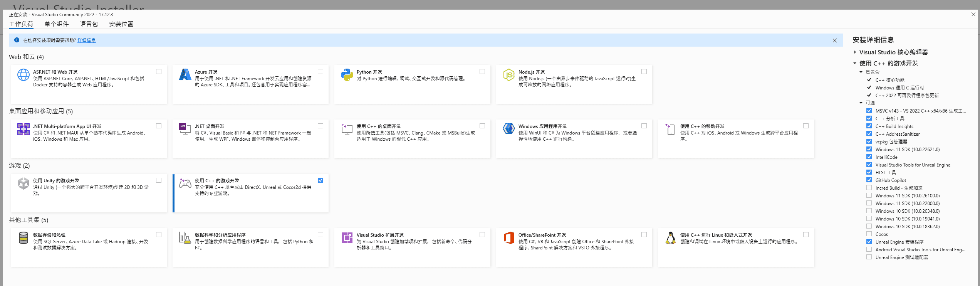This screenshot has height=286, width=980.
Task: Click the data science flask icon
Action: click(x=185, y=238)
